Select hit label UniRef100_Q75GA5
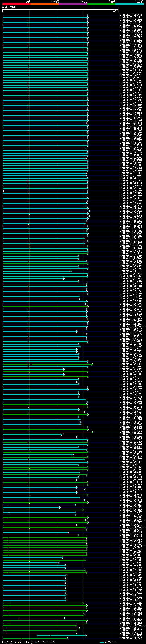This screenshot has width=146, height=644. click(131, 603)
